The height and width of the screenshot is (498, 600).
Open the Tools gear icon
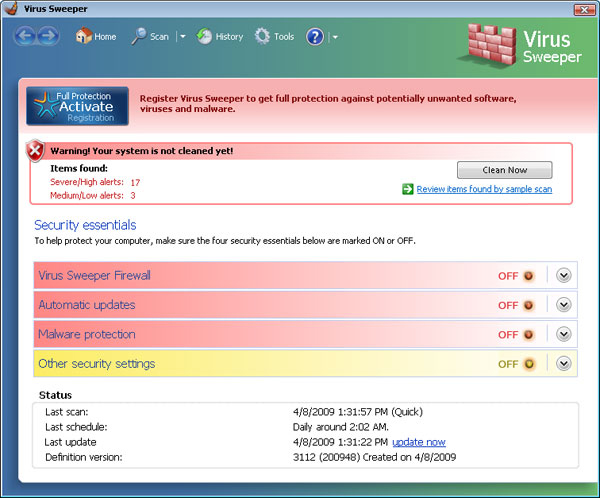262,36
